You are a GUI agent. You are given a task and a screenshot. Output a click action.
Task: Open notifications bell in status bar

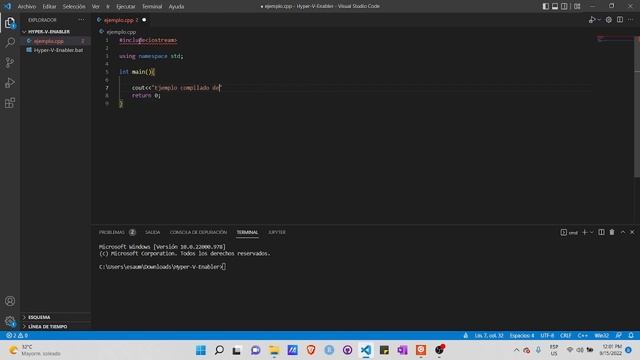point(631,336)
